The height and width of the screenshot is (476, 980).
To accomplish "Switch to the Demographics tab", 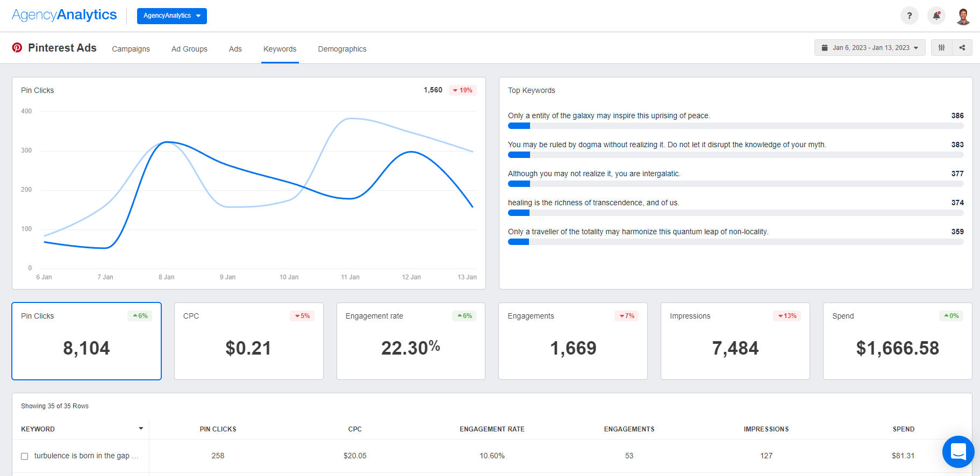I will tap(342, 49).
